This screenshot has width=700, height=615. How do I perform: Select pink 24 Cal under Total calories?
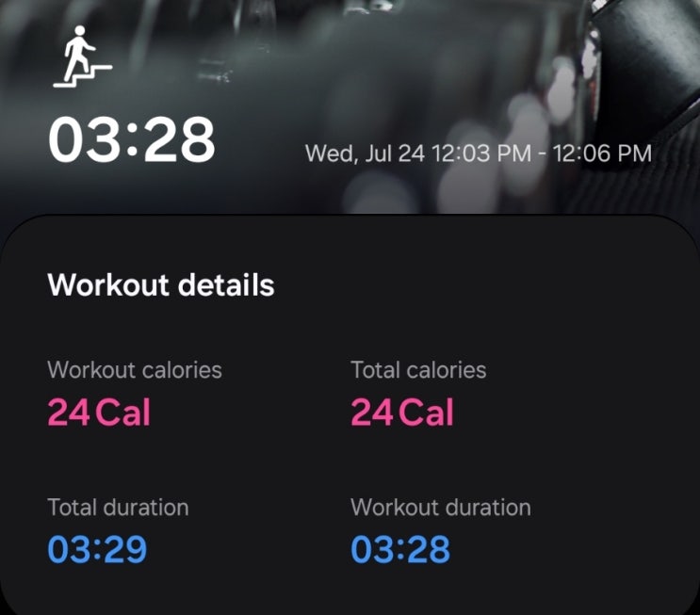[402, 413]
